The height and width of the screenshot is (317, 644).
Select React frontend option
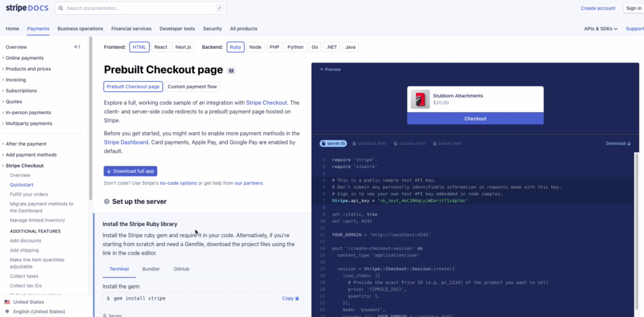coord(160,47)
